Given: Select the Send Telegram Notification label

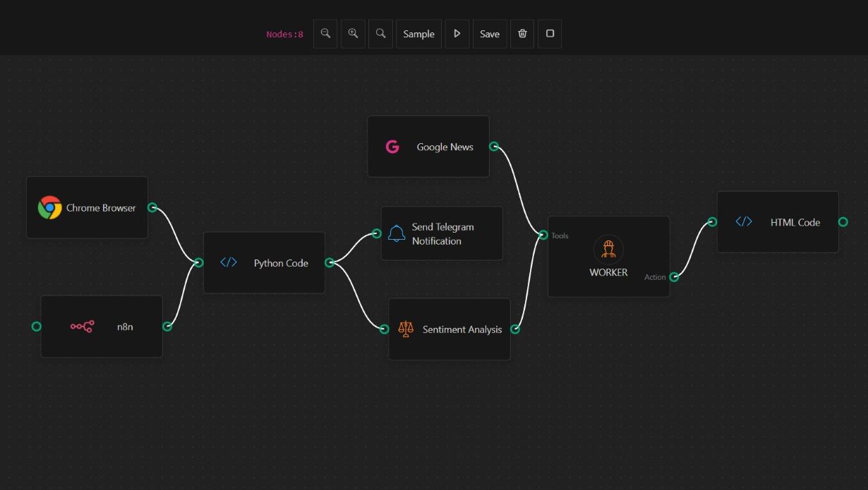Looking at the screenshot, I should 443,234.
